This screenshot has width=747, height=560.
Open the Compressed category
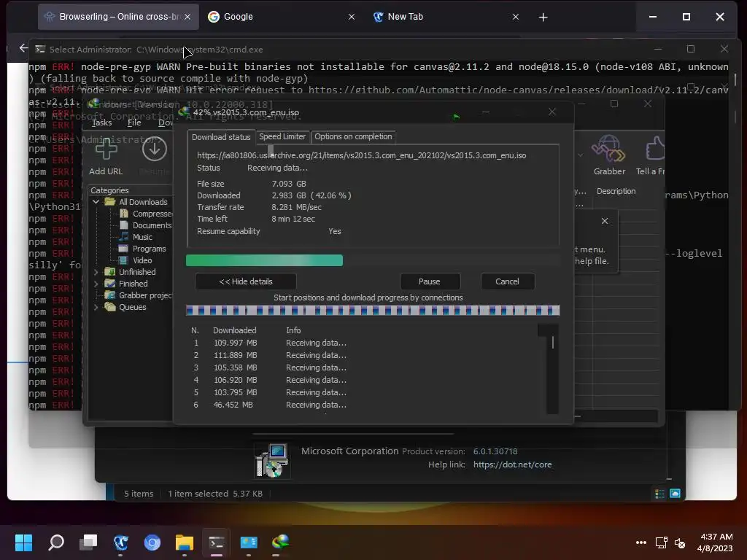click(x=152, y=214)
